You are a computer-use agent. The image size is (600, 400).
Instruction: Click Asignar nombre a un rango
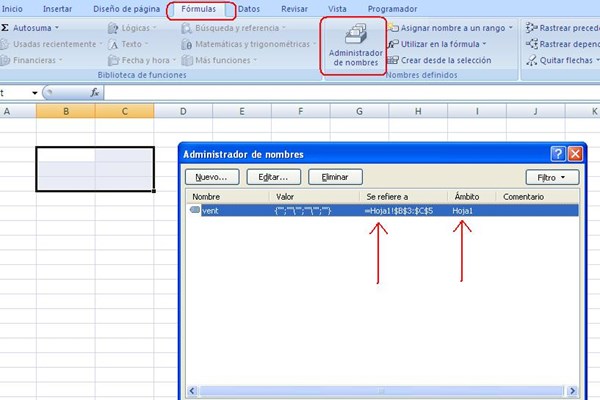[x=453, y=28]
